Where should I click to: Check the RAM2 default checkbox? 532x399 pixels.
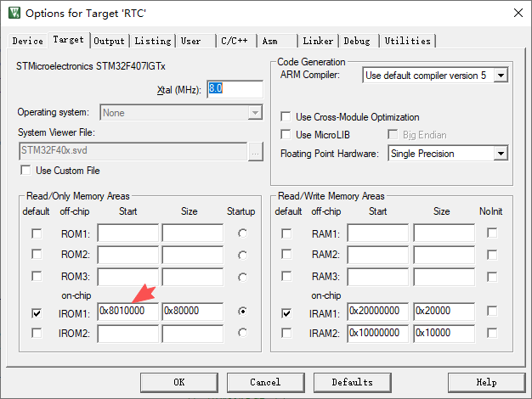[x=286, y=254]
